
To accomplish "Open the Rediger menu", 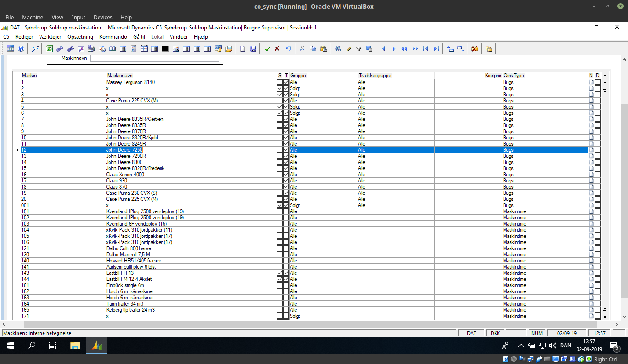I will click(24, 37).
